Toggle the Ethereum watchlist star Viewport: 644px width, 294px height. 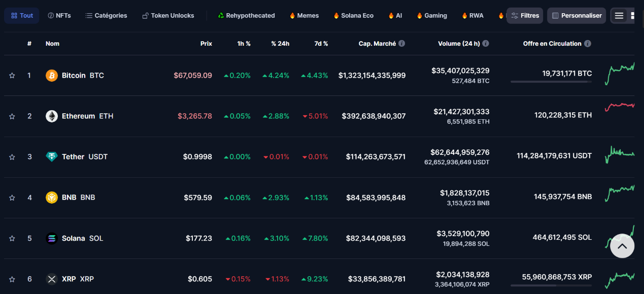(x=12, y=116)
